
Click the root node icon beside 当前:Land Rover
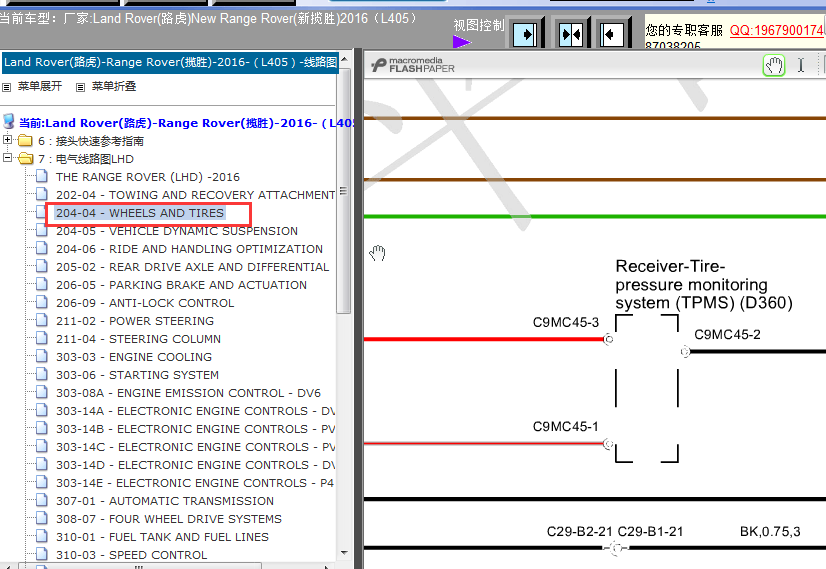(x=8, y=122)
